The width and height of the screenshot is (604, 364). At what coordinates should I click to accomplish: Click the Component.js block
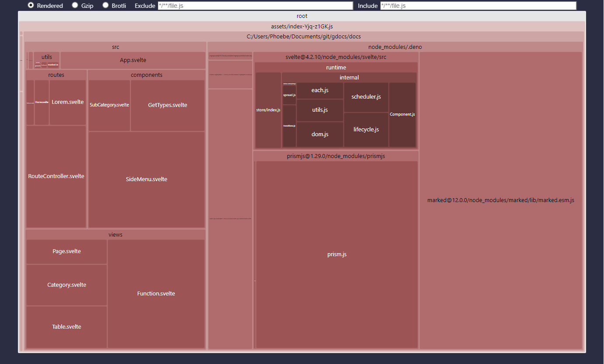(x=402, y=114)
